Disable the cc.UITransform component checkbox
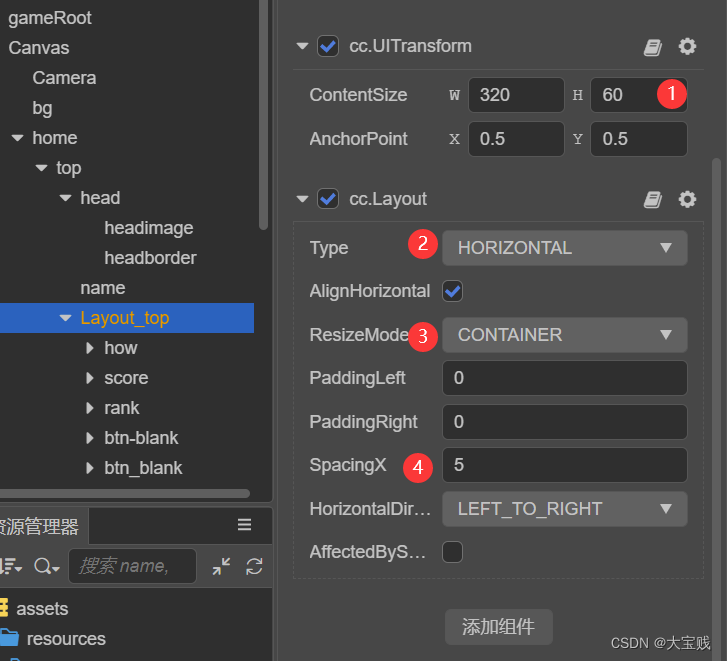This screenshot has height=661, width=727. click(327, 46)
